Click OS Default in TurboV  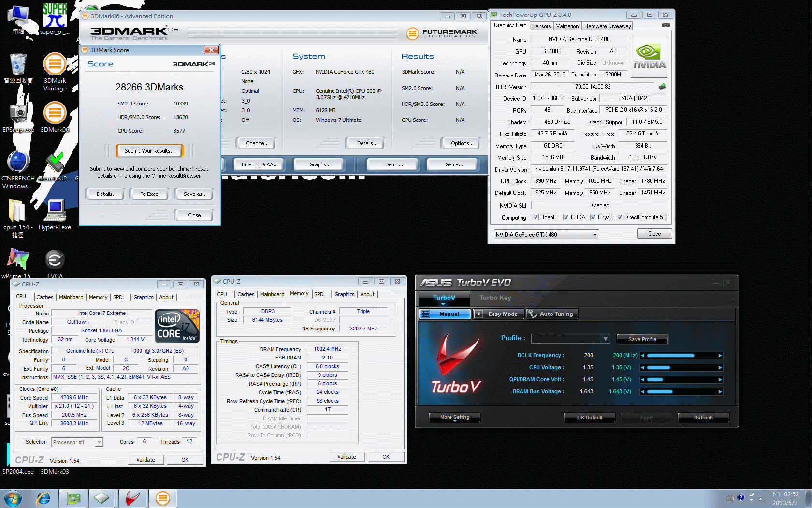pos(590,418)
